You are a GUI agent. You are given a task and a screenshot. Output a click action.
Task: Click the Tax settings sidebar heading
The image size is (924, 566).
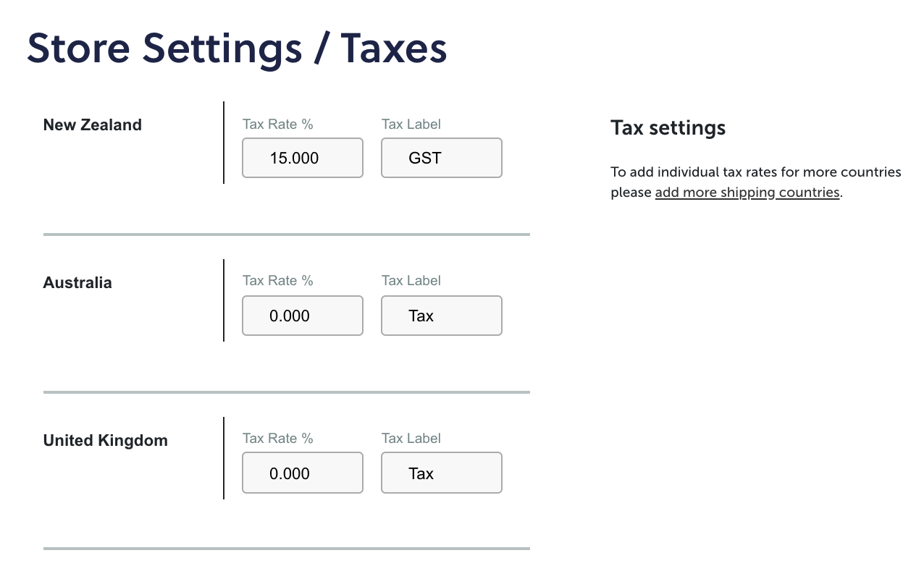(x=668, y=128)
